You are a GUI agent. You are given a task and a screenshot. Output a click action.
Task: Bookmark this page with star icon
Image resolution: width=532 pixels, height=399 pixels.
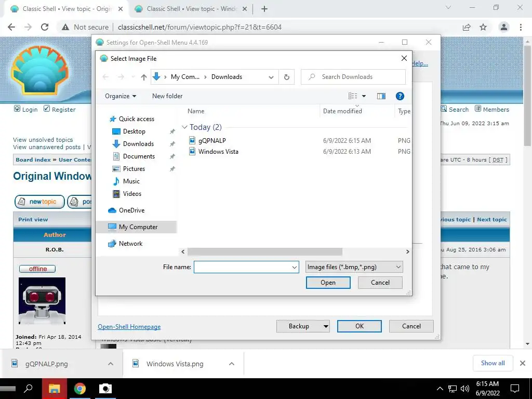pos(483,27)
